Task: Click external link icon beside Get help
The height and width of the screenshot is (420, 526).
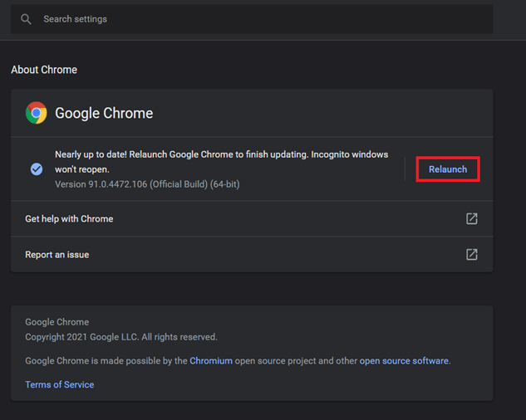Action: pos(471,219)
